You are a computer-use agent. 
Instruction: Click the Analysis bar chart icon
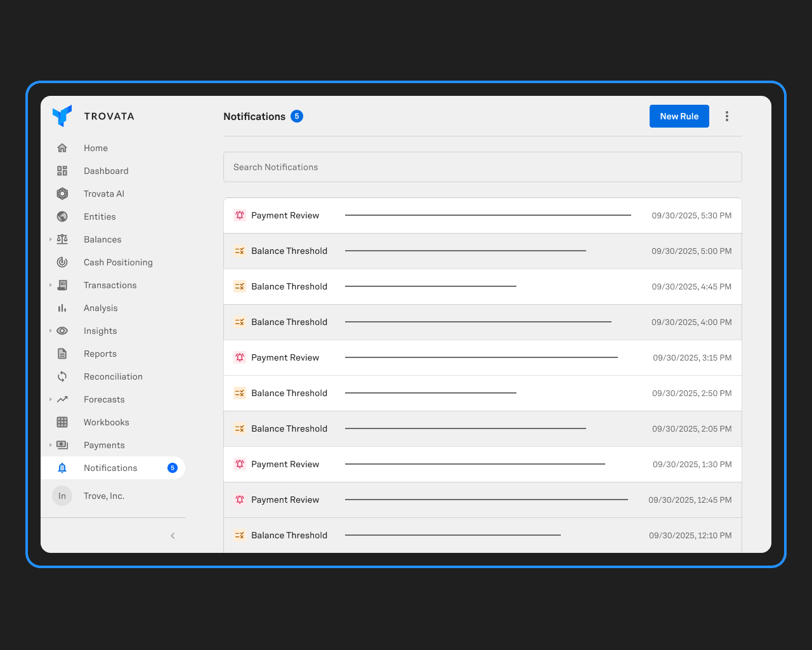[62, 307]
